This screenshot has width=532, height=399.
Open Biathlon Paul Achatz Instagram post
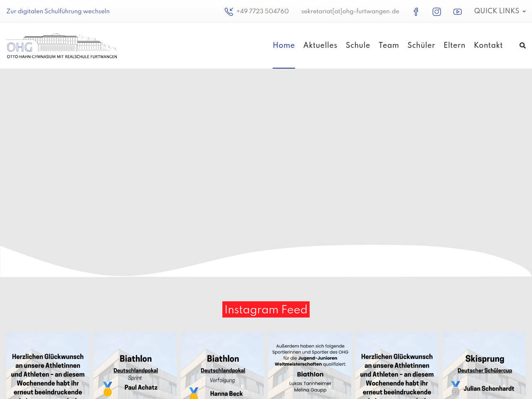click(x=135, y=366)
